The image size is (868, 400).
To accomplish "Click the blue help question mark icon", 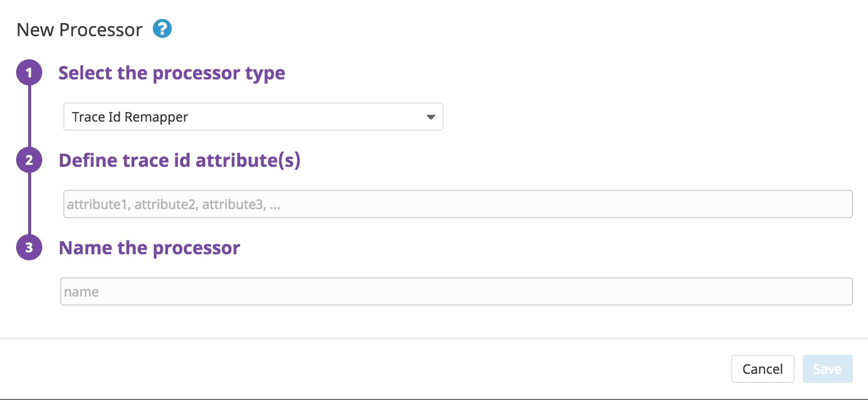I will pyautogui.click(x=162, y=29).
